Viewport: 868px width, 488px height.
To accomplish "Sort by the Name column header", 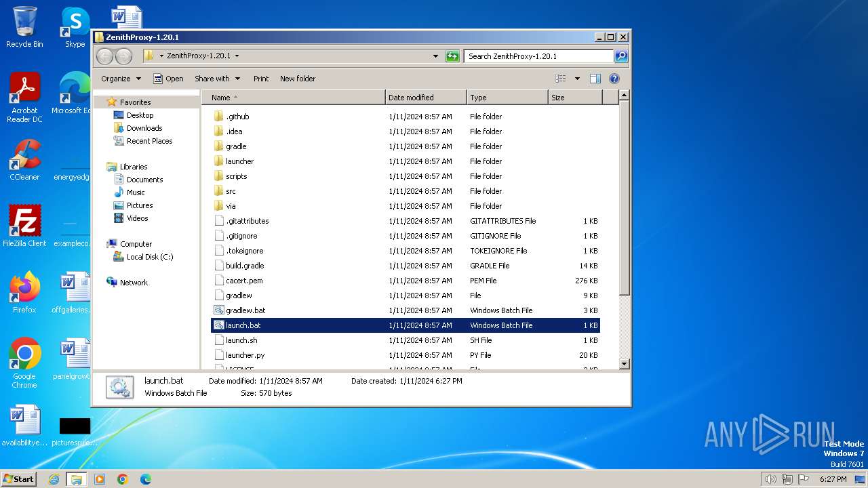I will point(293,98).
